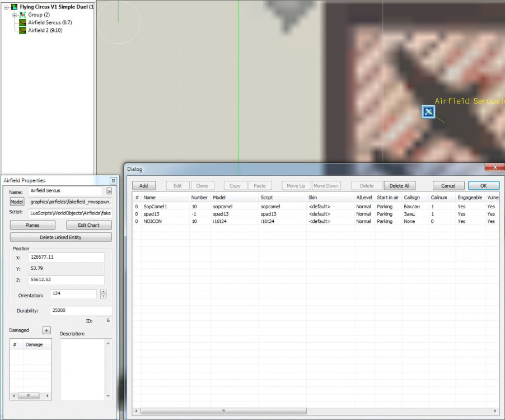Click Dialog scrollbar left arrow
This screenshot has height=420, width=505.
[136, 411]
